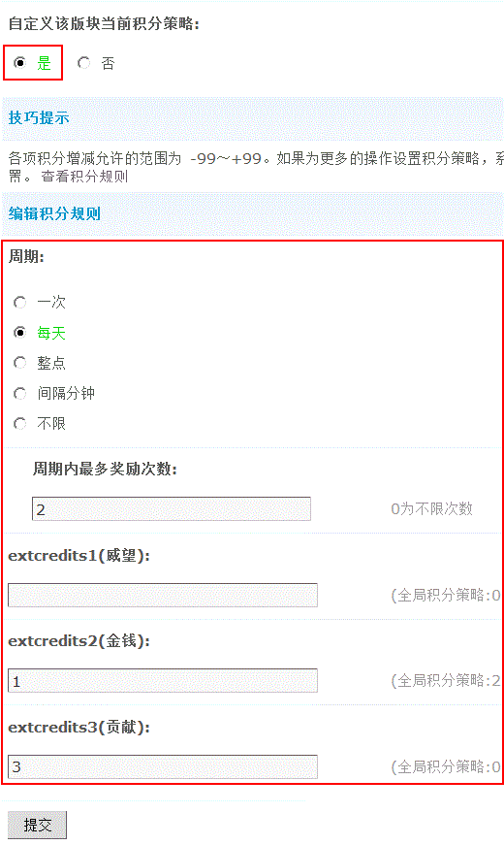The height and width of the screenshot is (845, 504).
Task: Submit the form with 提交 button
Action: (37, 825)
